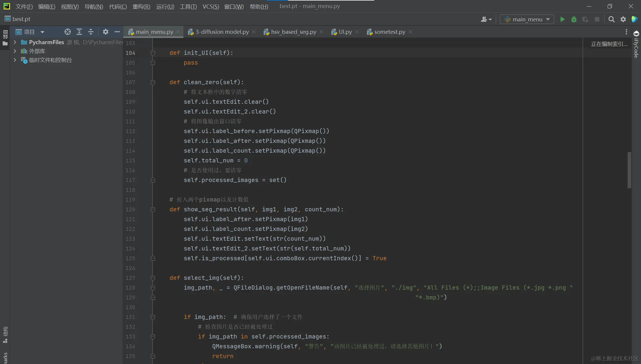Image resolution: width=641 pixels, height=364 pixels.
Task: Open the VCS(S) menu
Action: [x=211, y=6]
